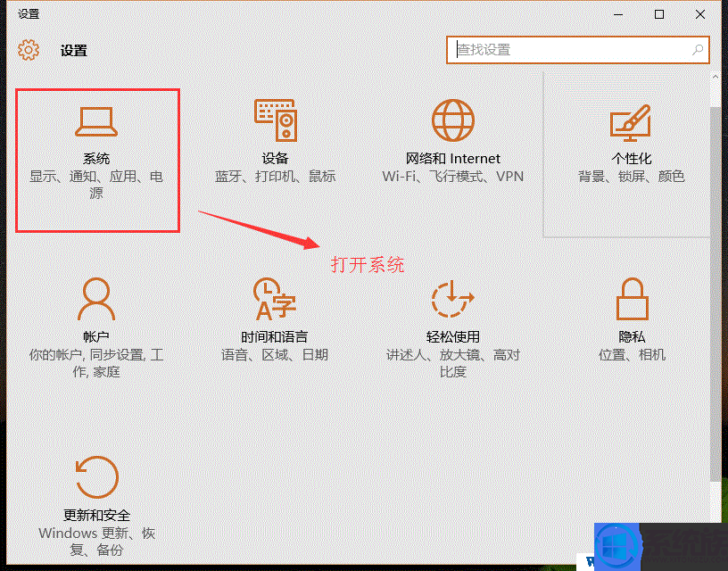The image size is (728, 571).
Task: Click description 你的帐户, 同步设置, 工作, 家庭
Action: click(96, 363)
